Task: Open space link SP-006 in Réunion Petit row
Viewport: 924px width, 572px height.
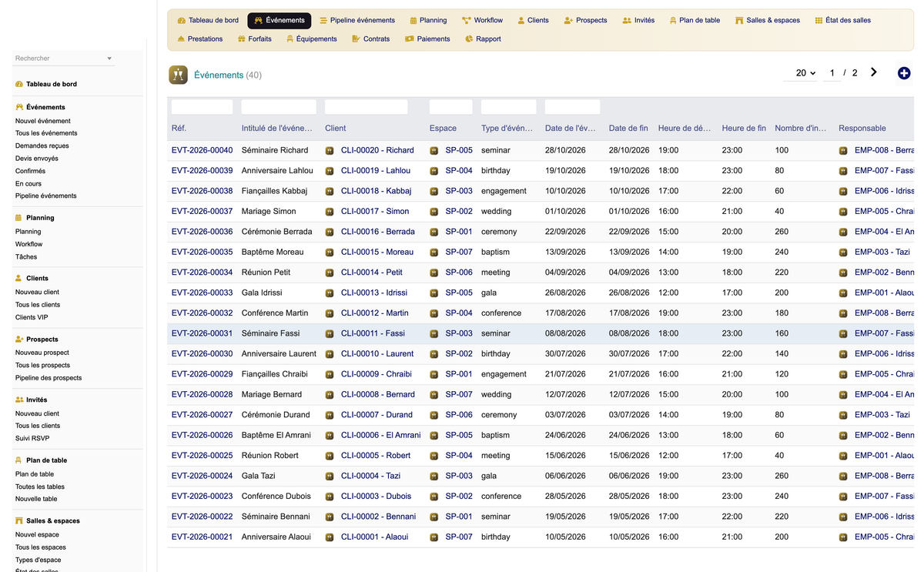Action: [459, 273]
